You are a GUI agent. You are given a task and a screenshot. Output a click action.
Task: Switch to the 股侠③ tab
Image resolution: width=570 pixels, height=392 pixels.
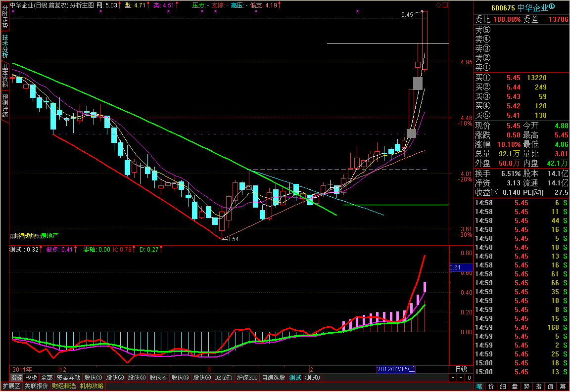[x=137, y=378]
